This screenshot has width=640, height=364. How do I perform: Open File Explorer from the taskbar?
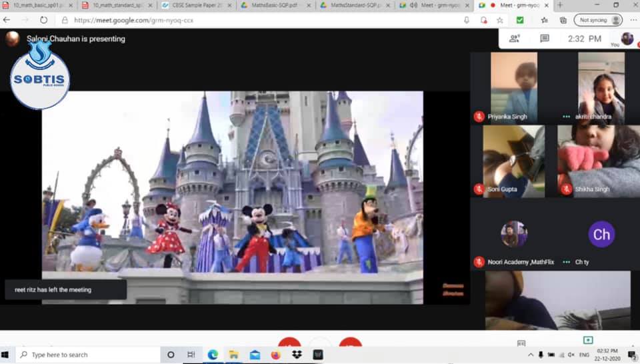click(234, 355)
